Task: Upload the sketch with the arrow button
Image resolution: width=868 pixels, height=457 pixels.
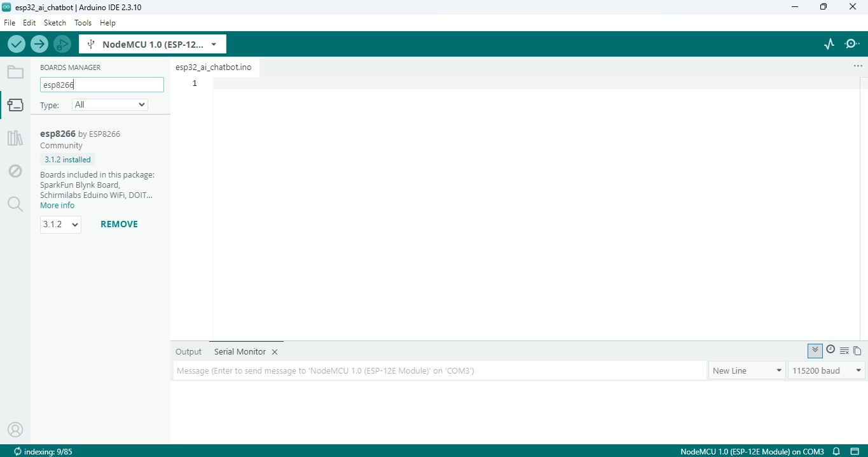Action: click(x=39, y=44)
